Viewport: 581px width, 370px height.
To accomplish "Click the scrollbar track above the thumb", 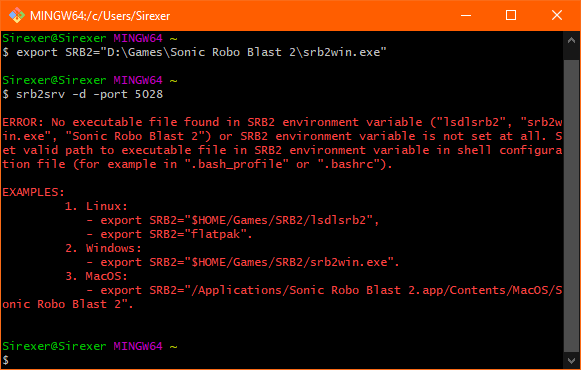I will tap(571, 54).
